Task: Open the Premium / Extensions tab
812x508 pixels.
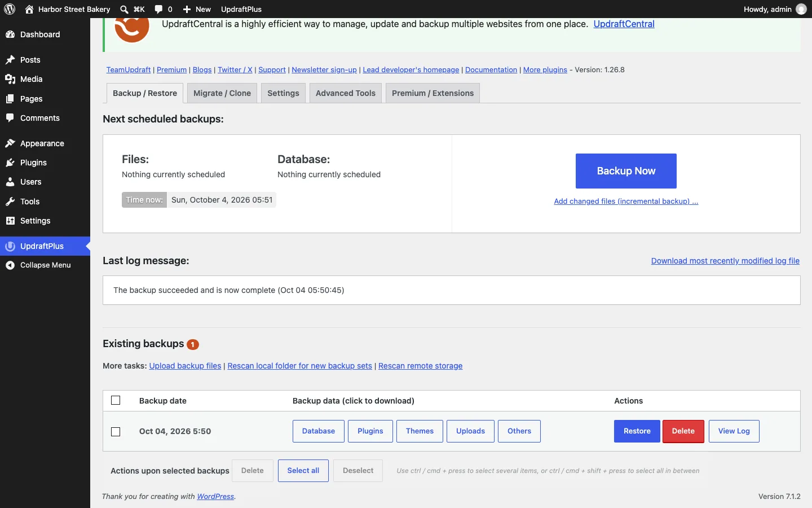Action: tap(433, 93)
